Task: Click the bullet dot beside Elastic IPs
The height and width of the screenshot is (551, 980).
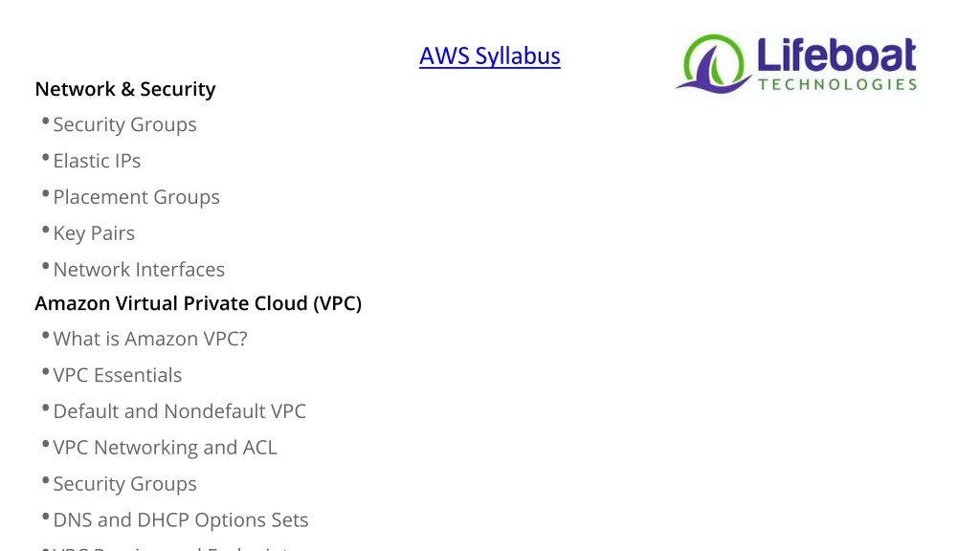Action: (x=46, y=158)
